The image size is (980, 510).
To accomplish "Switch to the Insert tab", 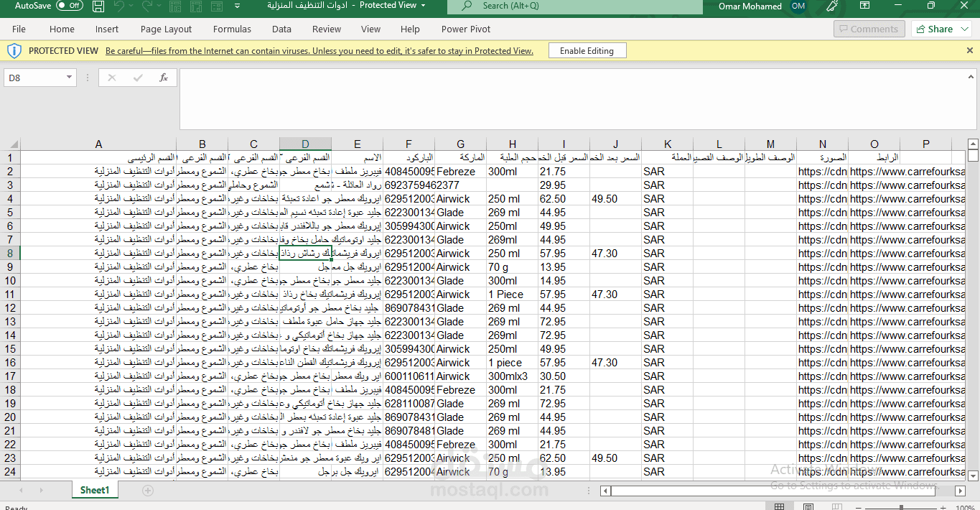I will tap(107, 29).
